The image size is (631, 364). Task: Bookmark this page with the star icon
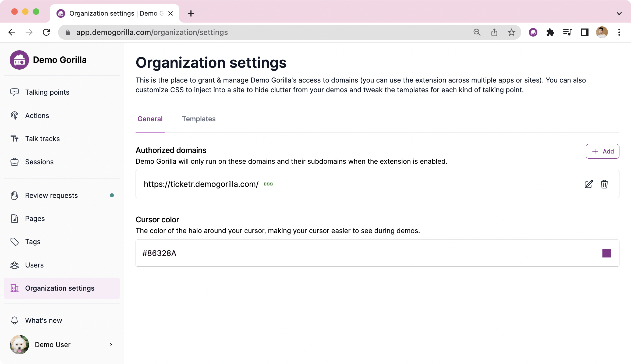(511, 33)
